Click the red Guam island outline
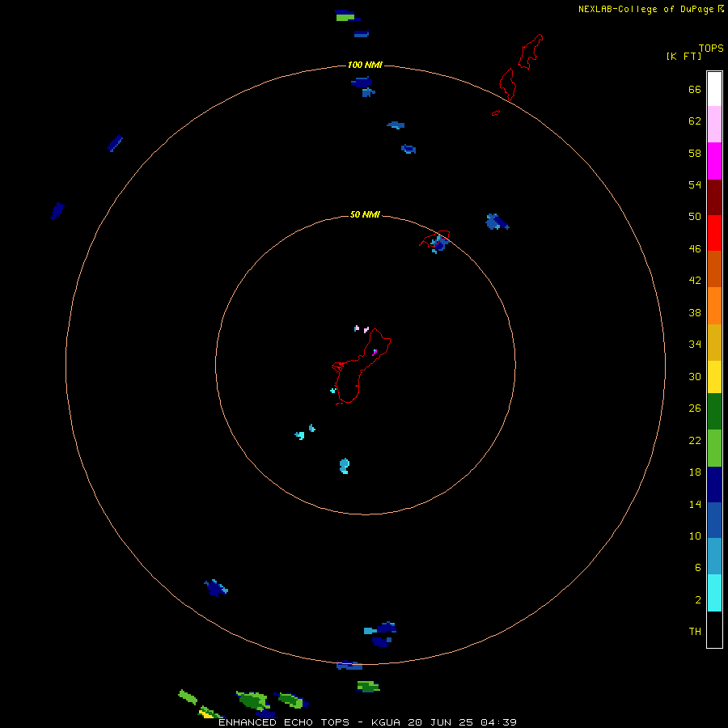 362,366
